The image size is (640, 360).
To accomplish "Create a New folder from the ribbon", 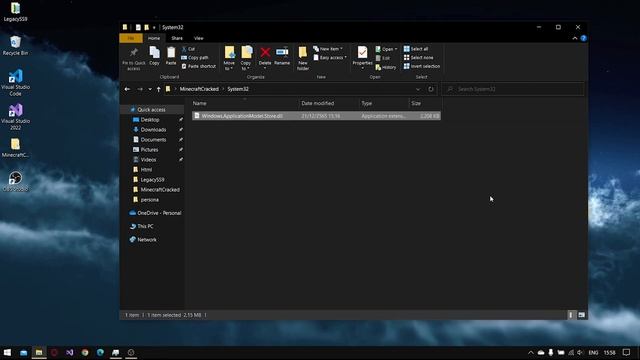I will (303, 58).
